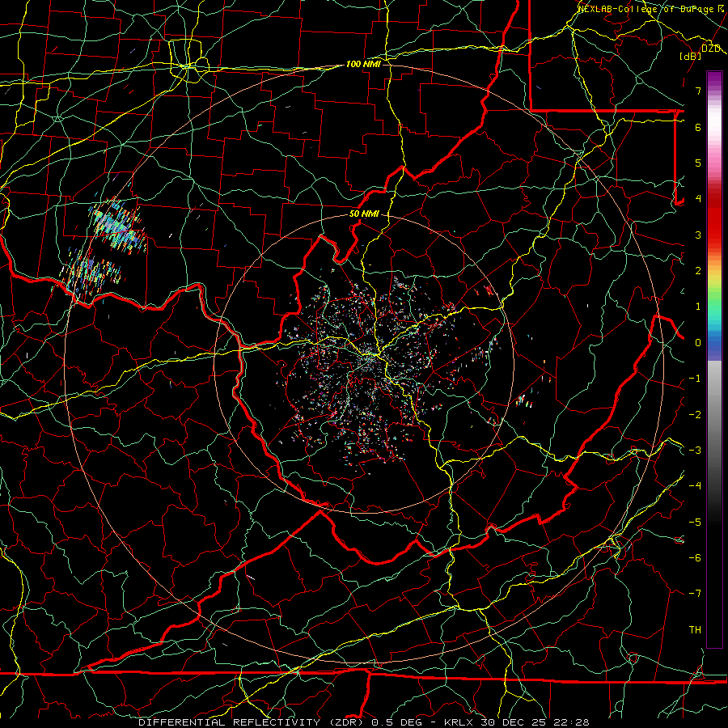Click the "TH" threshold label on color scale
This screenshot has width=728, height=728.
tap(695, 630)
